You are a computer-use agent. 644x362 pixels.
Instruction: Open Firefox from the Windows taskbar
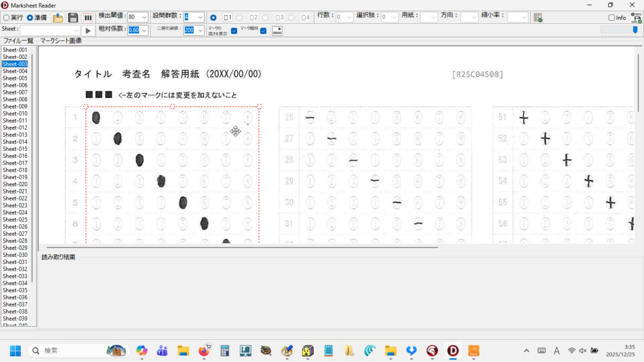coord(204,351)
